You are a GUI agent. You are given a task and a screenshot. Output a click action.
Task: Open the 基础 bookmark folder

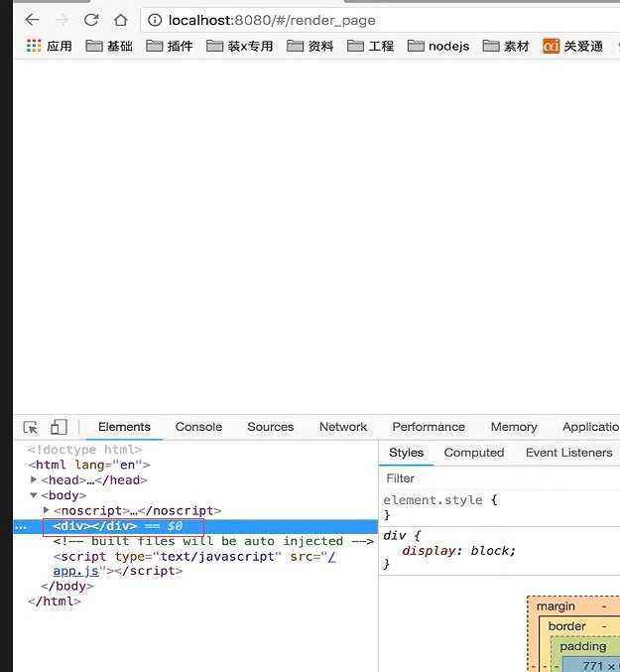(x=109, y=46)
